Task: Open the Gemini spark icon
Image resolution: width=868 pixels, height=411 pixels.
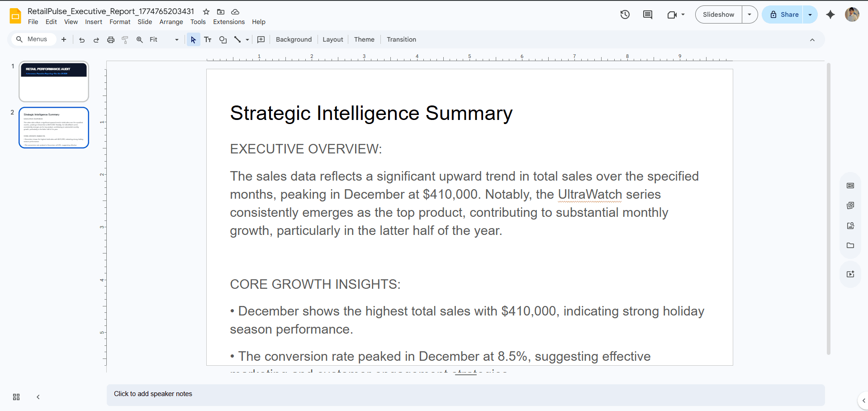Action: 830,14
